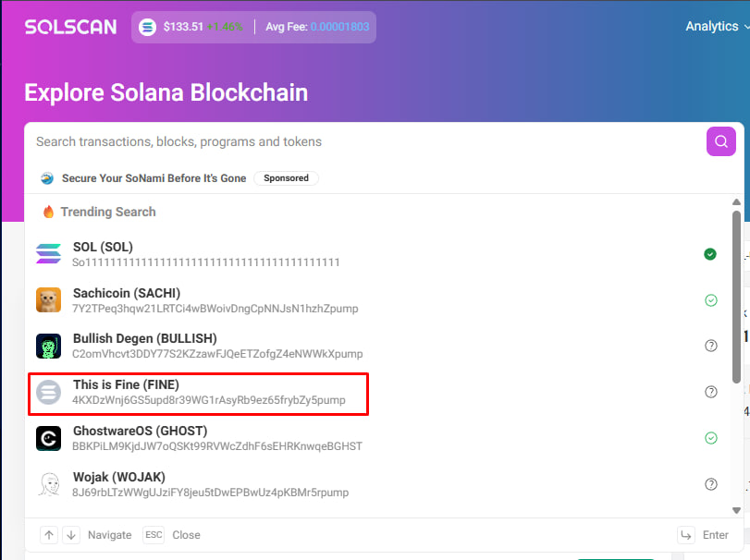Click the Wojak avatar icon
This screenshot has width=750, height=560.
tap(48, 483)
